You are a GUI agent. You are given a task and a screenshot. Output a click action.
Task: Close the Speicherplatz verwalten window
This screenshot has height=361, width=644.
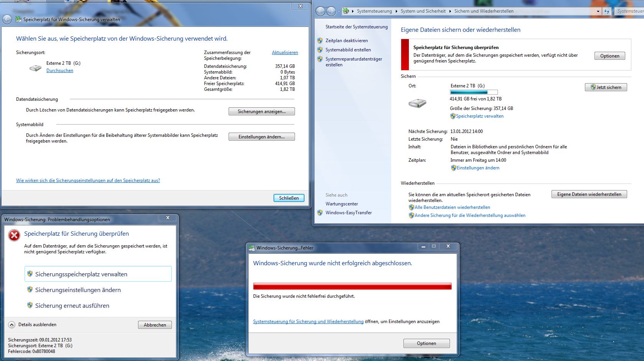300,6
